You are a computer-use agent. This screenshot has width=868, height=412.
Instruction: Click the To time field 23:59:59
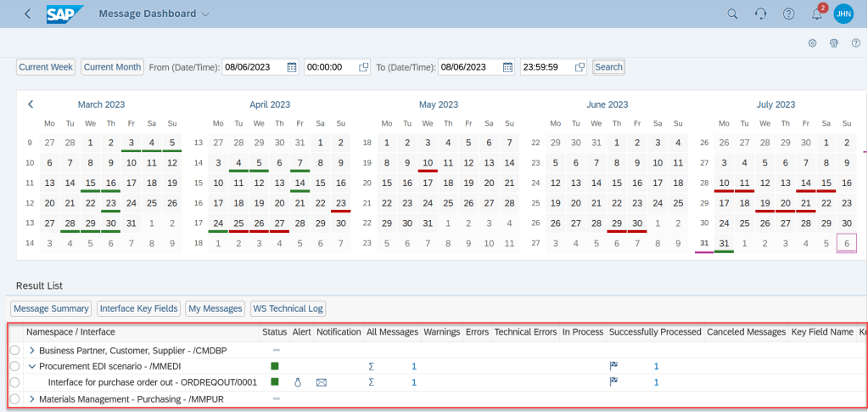tap(546, 67)
